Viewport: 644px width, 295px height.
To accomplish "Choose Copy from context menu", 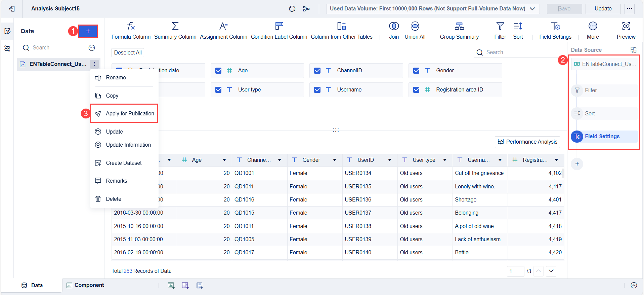I will coord(124,96).
